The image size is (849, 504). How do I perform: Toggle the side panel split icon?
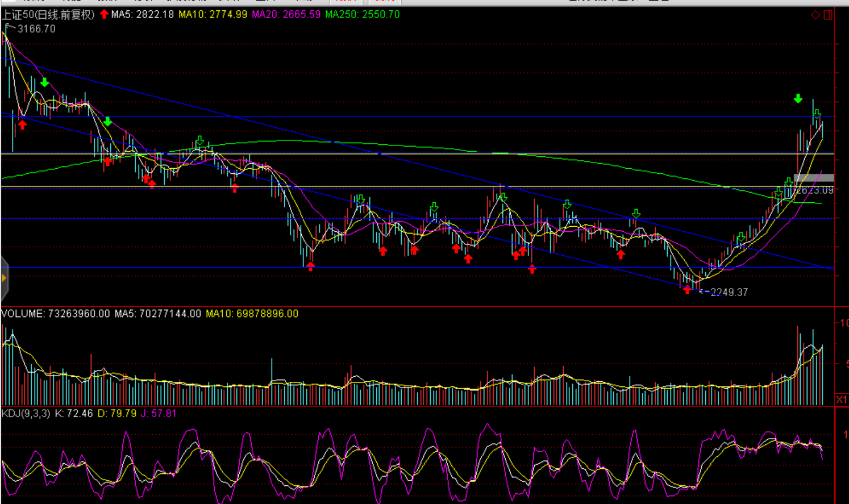[x=828, y=15]
